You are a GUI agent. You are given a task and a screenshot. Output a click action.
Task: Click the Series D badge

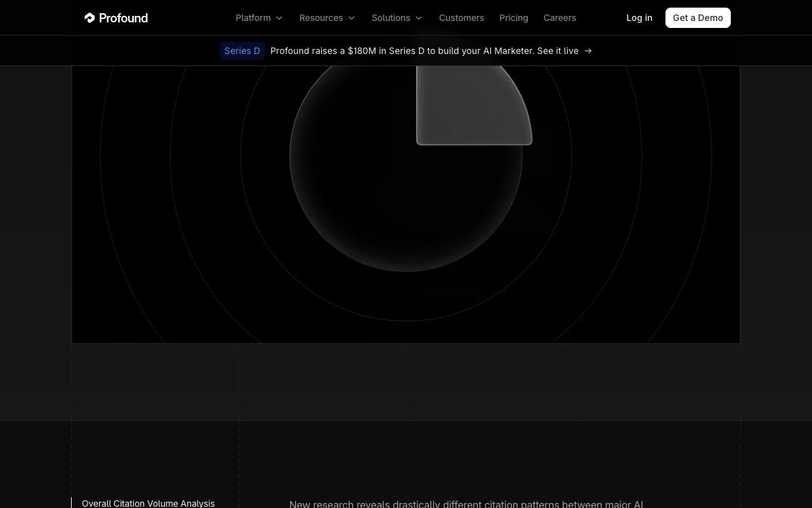pyautogui.click(x=242, y=51)
